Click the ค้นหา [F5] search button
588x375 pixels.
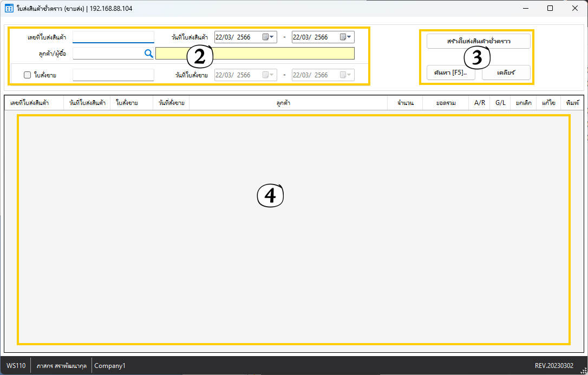pos(450,73)
